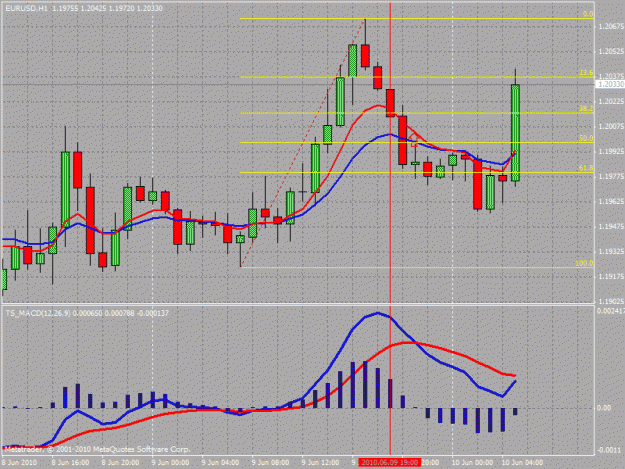
Task: Click the 100.0 Fibonacci level label
Action: click(584, 263)
